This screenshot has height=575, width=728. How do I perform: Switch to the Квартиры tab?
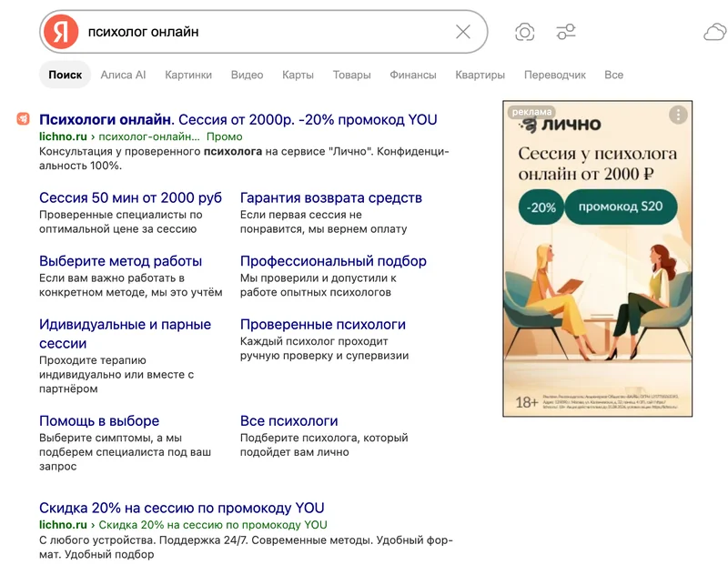(480, 75)
